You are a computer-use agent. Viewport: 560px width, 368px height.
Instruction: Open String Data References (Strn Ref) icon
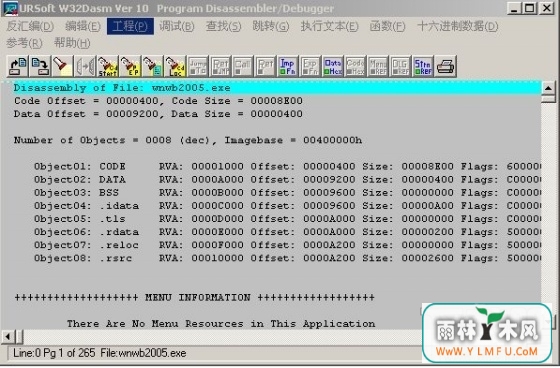point(422,66)
